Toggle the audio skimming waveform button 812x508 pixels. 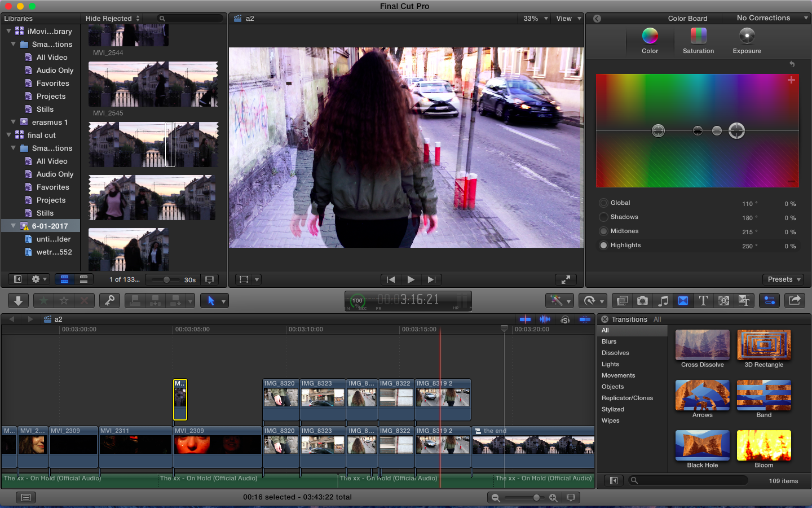pos(545,319)
